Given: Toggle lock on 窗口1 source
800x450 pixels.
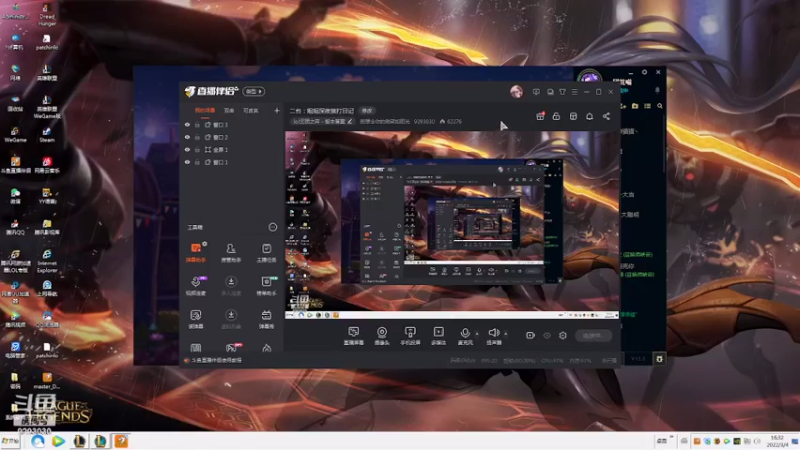Looking at the screenshot, I should click(197, 162).
